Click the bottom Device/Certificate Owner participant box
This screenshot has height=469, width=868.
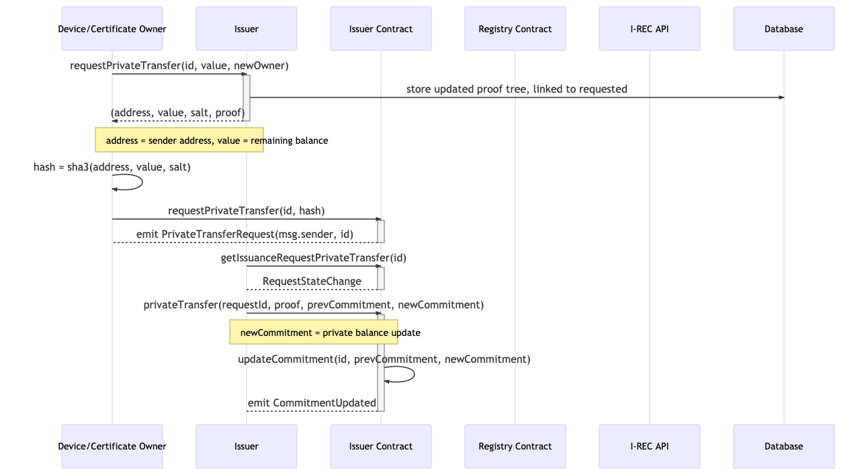click(112, 446)
